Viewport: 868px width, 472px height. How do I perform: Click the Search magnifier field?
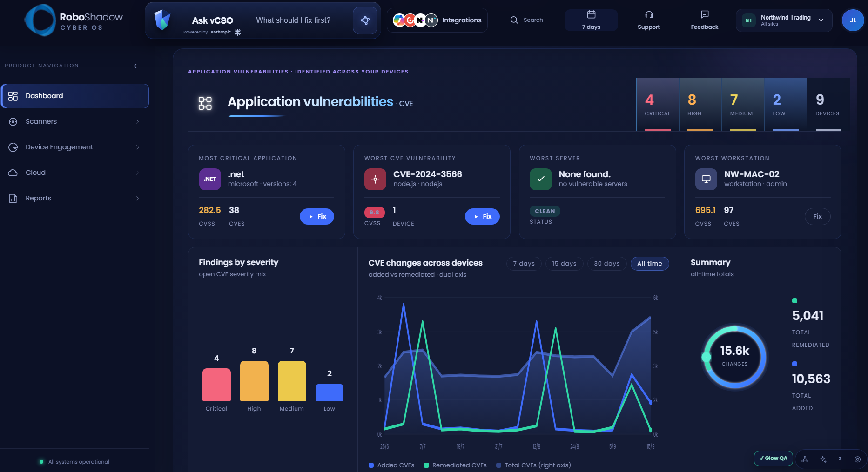pyautogui.click(x=527, y=20)
